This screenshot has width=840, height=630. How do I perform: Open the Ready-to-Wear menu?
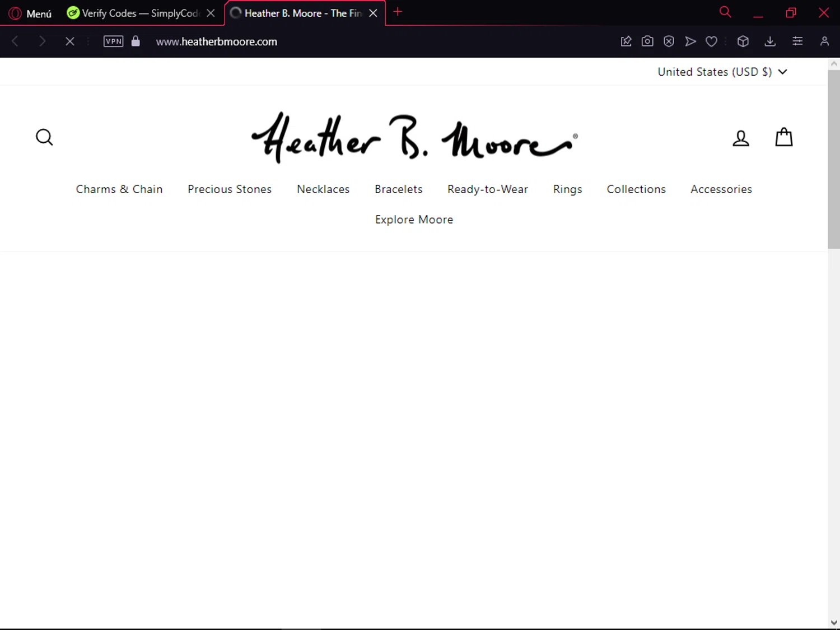tap(488, 189)
